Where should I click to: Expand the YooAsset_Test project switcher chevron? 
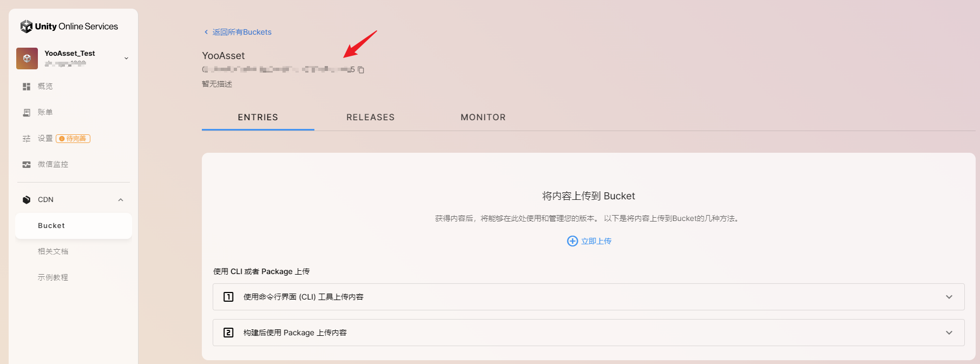(126, 58)
